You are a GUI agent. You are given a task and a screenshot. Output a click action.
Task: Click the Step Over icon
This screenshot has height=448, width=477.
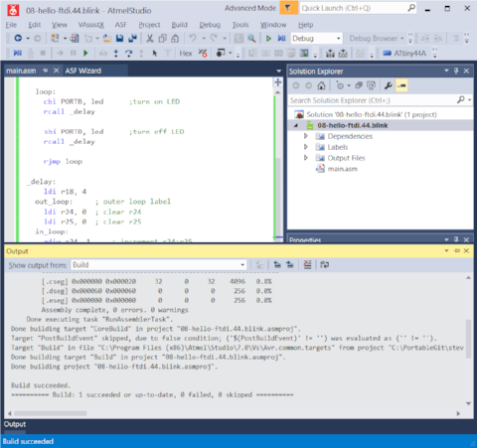[x=128, y=53]
